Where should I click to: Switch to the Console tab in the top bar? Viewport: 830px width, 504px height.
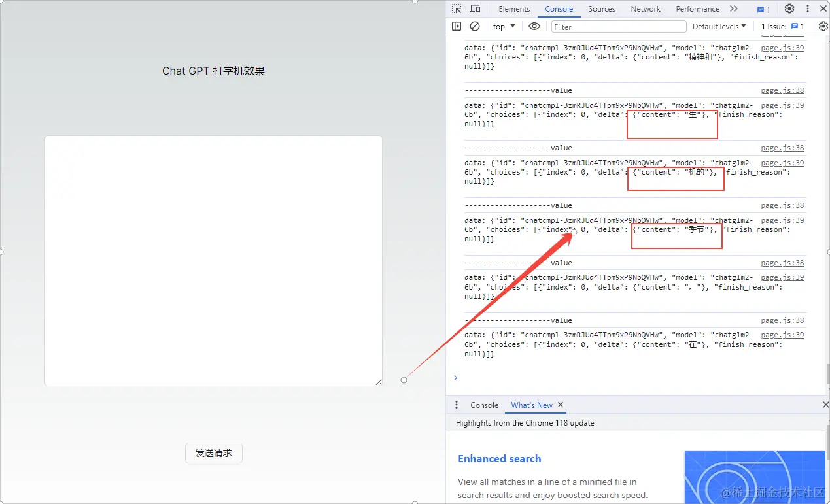[x=559, y=9]
